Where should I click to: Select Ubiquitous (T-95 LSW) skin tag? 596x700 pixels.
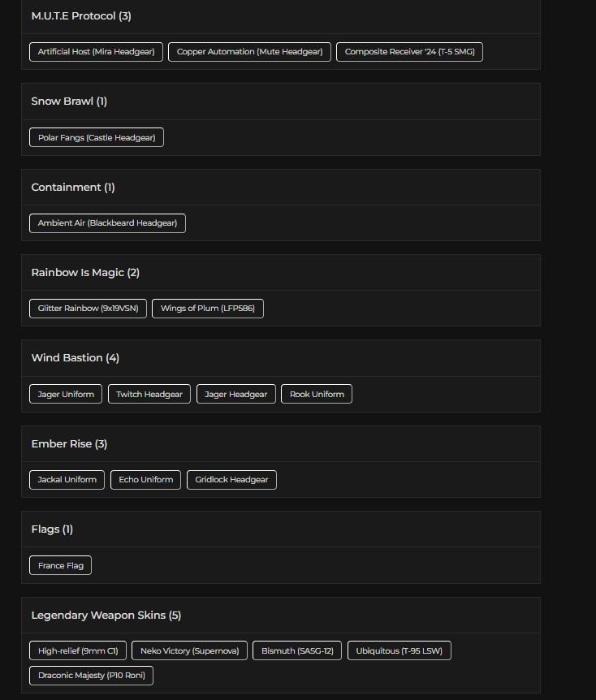[x=399, y=651]
